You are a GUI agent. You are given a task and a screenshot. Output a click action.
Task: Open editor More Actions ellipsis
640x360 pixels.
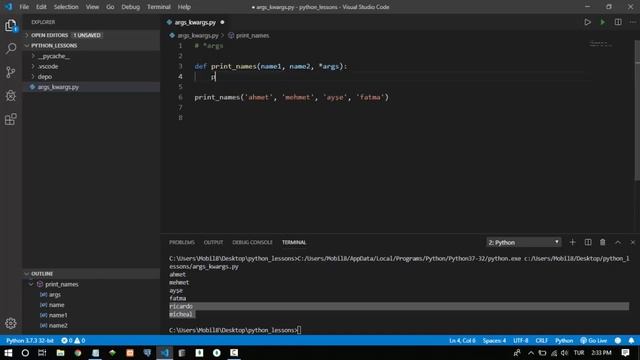[633, 22]
